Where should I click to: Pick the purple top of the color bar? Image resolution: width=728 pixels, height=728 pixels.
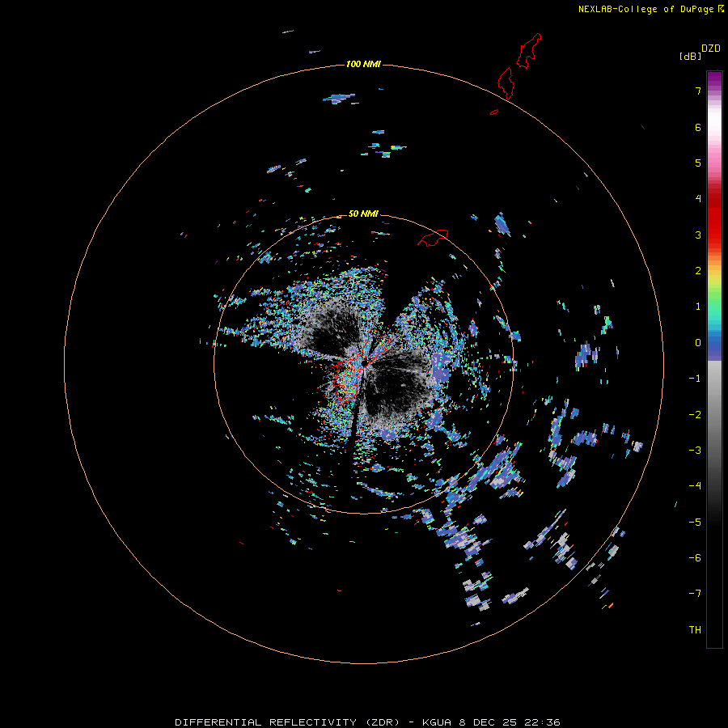(714, 78)
